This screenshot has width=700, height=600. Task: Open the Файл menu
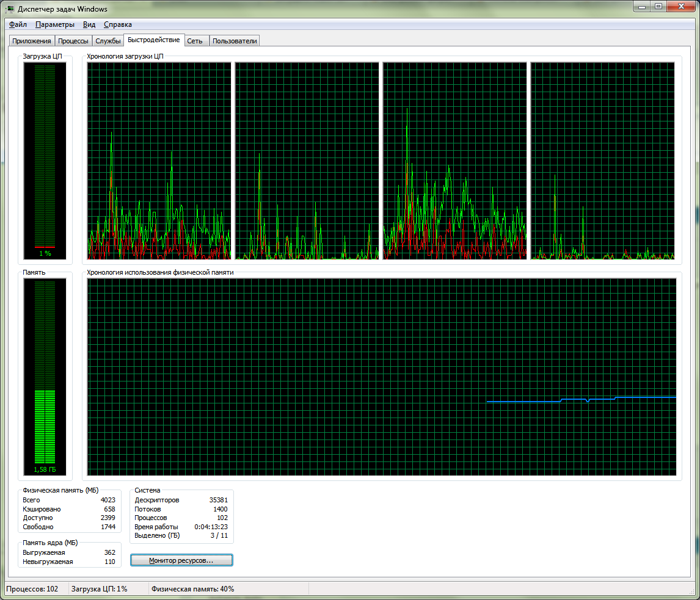tap(18, 24)
